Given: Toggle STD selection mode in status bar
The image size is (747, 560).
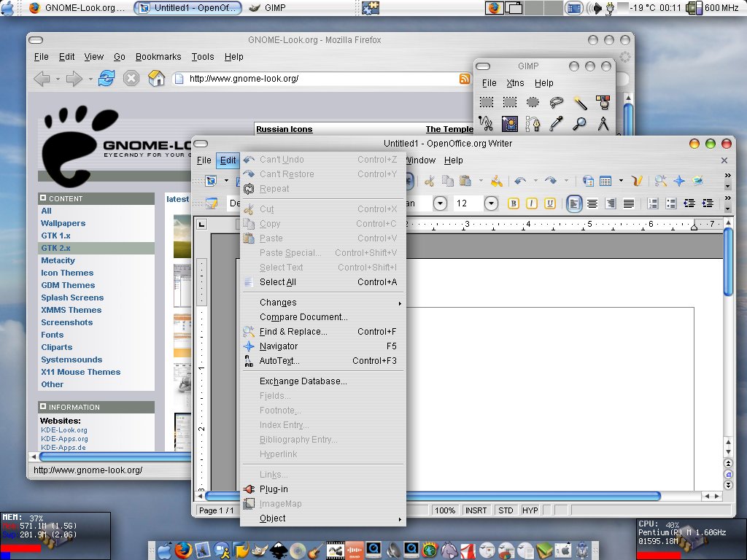Looking at the screenshot, I should coord(506,510).
